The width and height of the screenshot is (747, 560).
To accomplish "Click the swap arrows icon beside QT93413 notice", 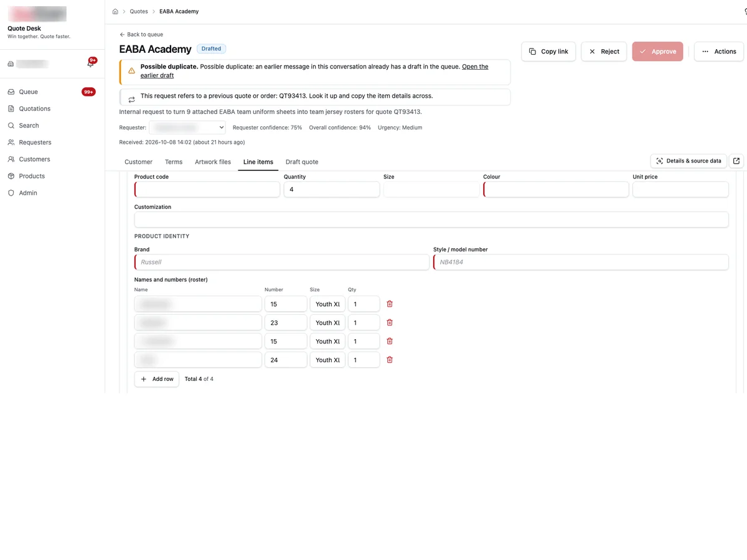I will (131, 100).
